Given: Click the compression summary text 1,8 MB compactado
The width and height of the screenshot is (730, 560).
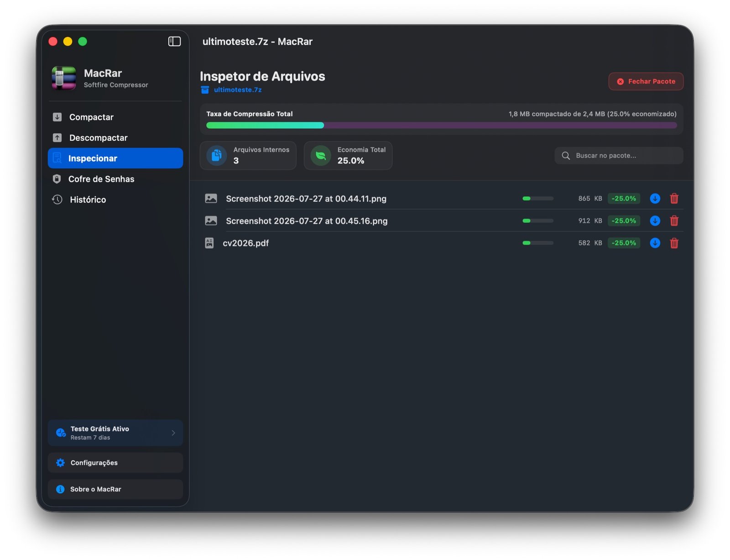Looking at the screenshot, I should [593, 114].
